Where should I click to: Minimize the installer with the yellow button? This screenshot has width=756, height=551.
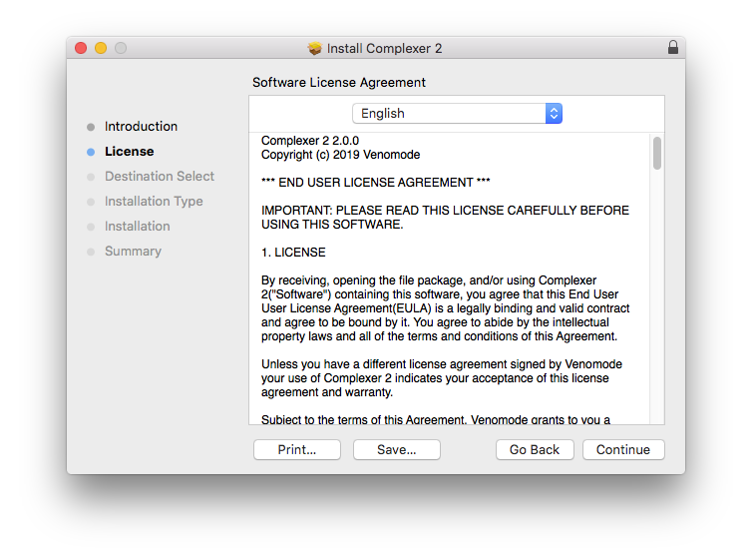click(x=101, y=48)
